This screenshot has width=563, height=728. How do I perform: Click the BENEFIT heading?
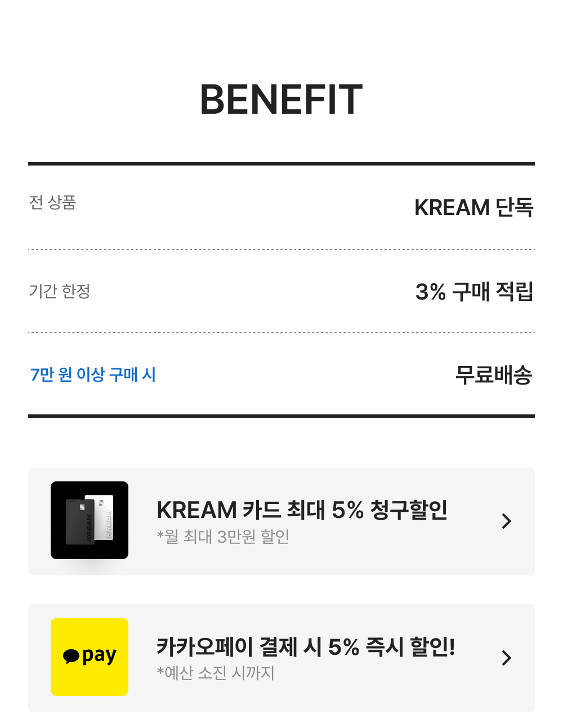click(x=281, y=100)
